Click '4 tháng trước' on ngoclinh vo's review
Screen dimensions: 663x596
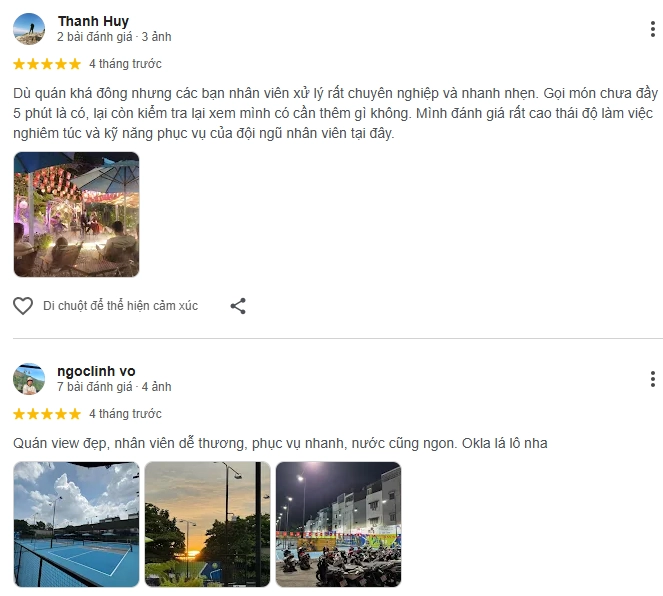pyautogui.click(x=126, y=414)
